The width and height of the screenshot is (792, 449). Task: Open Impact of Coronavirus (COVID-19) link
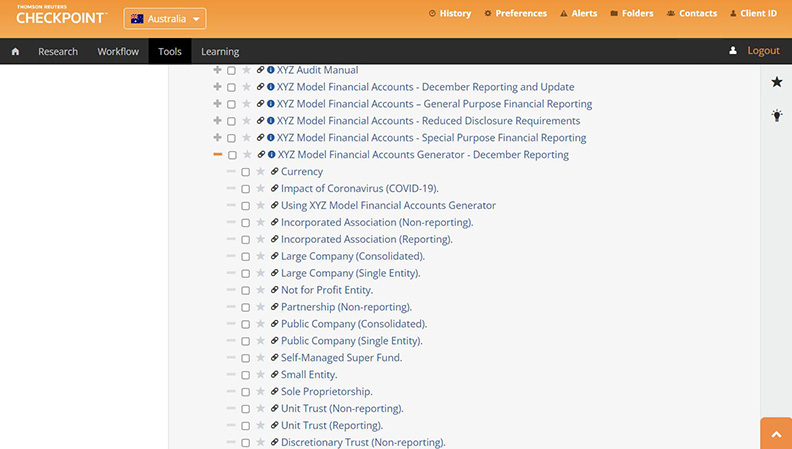[x=359, y=188]
